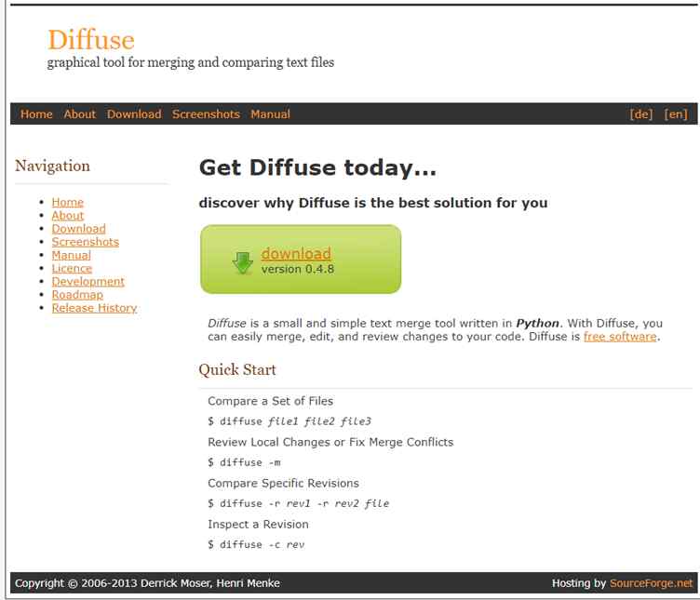Screen dimensions: 700x600
Task: Switch language to German [de]
Action: [641, 114]
